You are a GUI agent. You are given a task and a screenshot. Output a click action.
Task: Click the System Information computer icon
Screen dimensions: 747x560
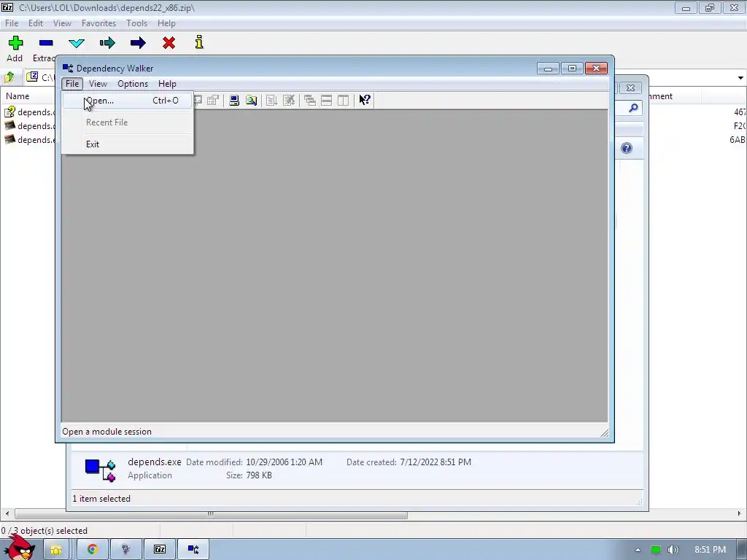point(234,100)
